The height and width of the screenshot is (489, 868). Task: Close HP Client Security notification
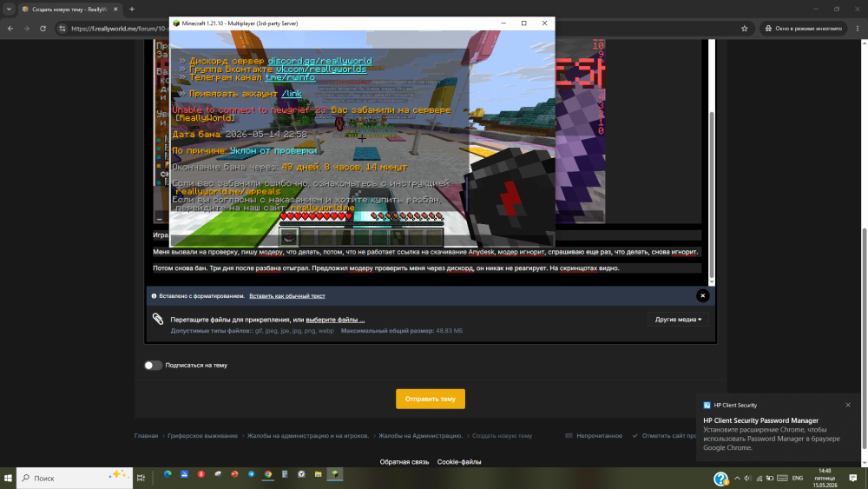point(848,405)
